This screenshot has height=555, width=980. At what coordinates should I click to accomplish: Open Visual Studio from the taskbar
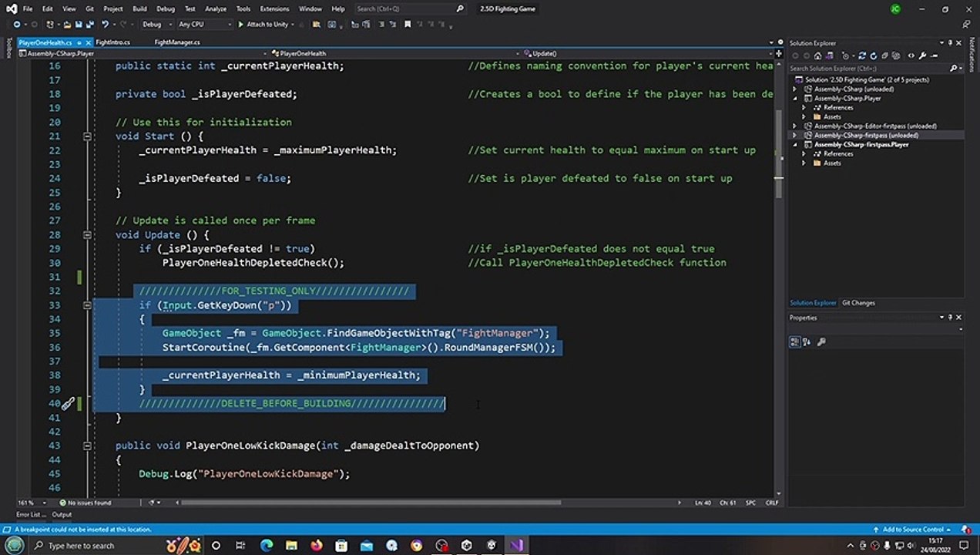[516, 545]
